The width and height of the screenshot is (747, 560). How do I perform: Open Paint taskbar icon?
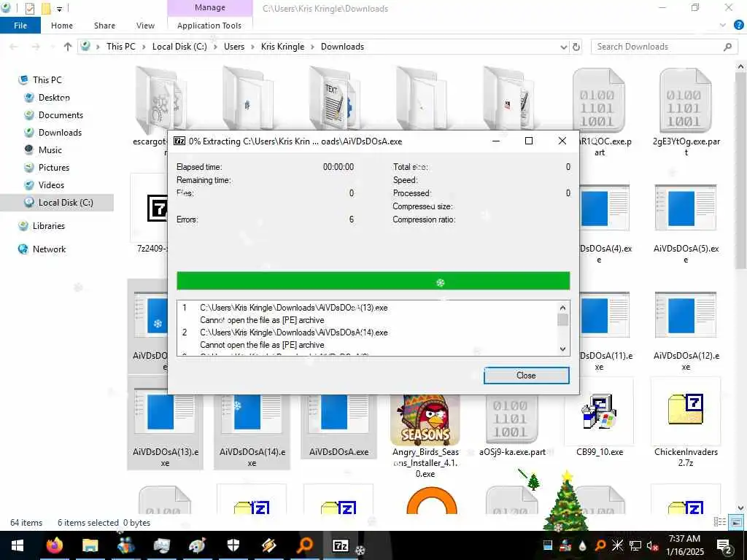[197, 545]
